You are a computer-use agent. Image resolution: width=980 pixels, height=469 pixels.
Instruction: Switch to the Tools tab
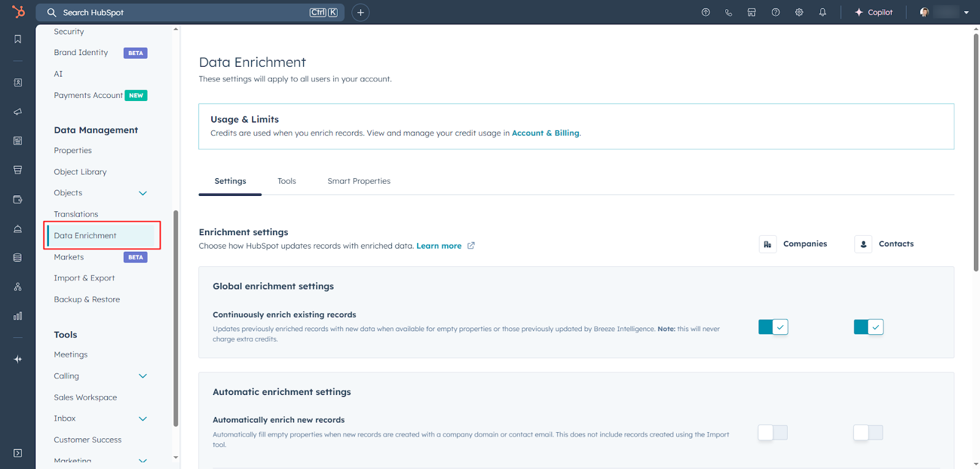pos(287,181)
